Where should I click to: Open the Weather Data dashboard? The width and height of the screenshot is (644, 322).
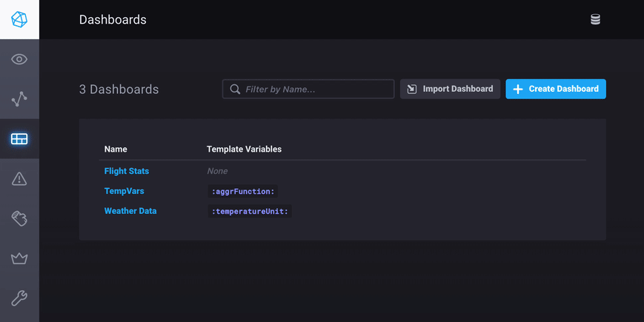coord(130,211)
